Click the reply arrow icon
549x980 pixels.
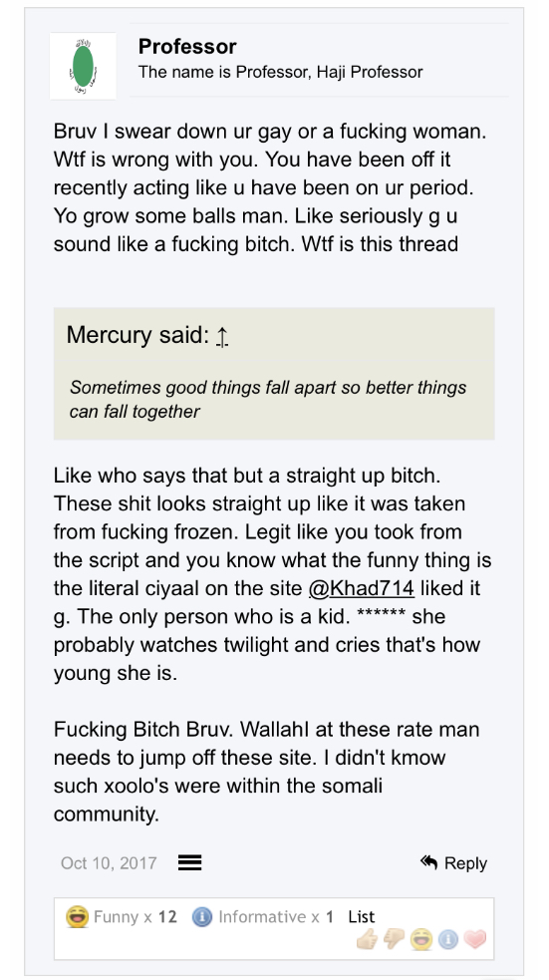coord(429,862)
